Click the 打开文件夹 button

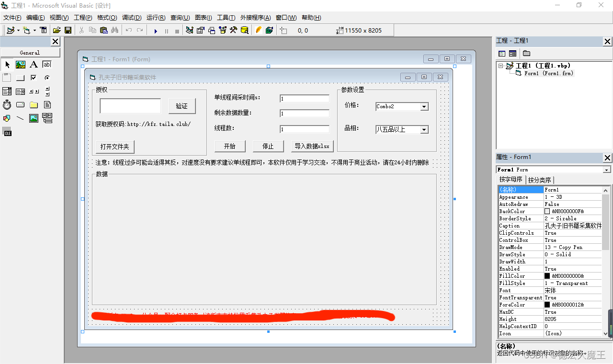tap(115, 147)
